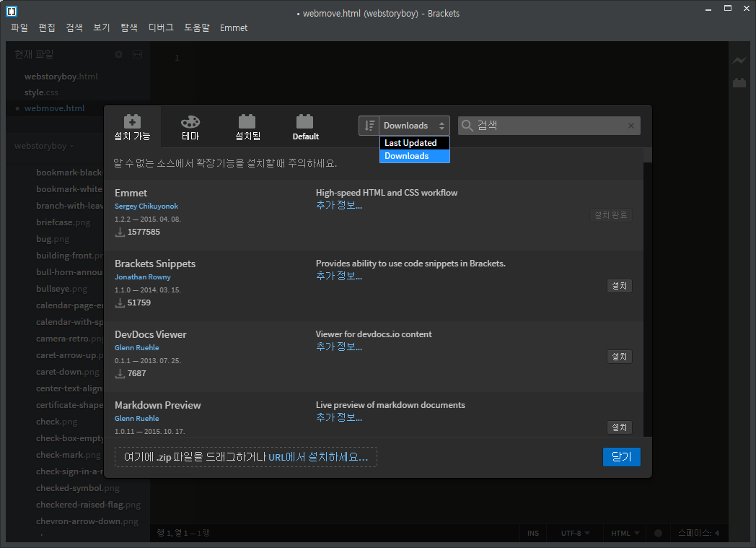Select briefcase.png in file tree

click(63, 222)
